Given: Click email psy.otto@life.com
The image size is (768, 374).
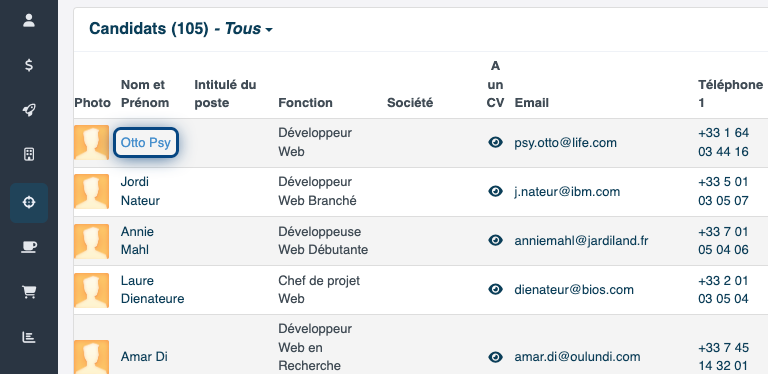Looking at the screenshot, I should coord(566,143).
